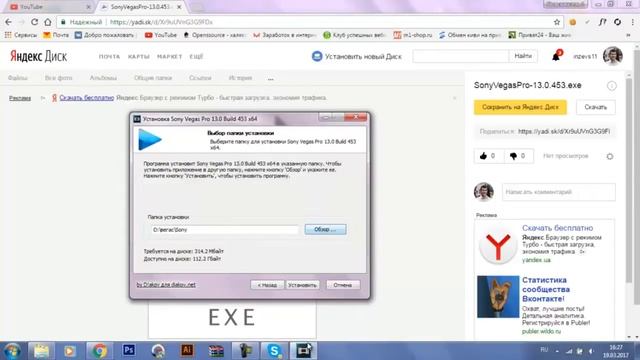Screen dimensions: 640x360
Task: Open the '...' more tabs menu
Action: click(x=271, y=78)
